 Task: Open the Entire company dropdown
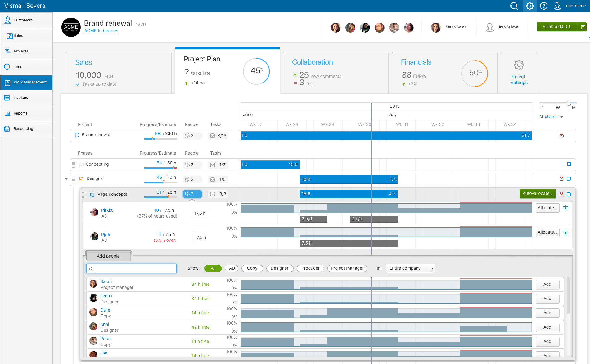[410, 268]
